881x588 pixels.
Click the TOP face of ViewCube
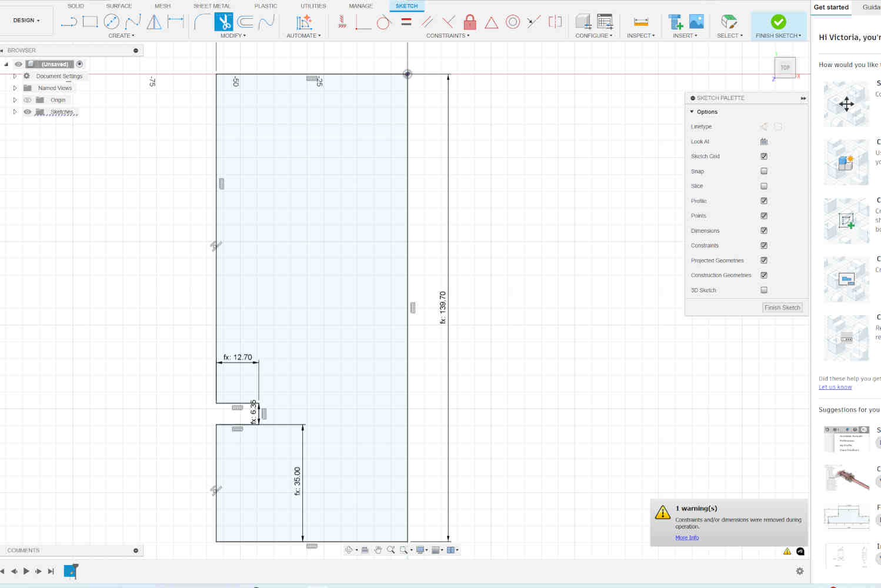[x=785, y=68]
